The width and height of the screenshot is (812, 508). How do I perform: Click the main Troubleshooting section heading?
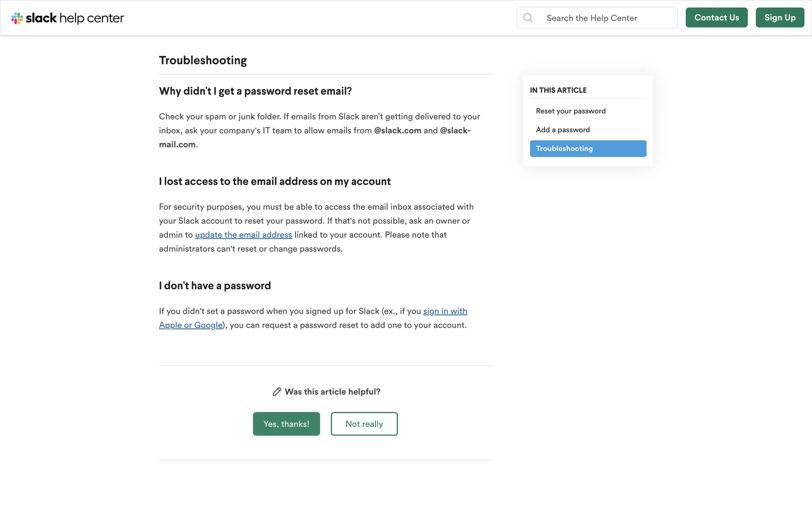click(x=203, y=61)
